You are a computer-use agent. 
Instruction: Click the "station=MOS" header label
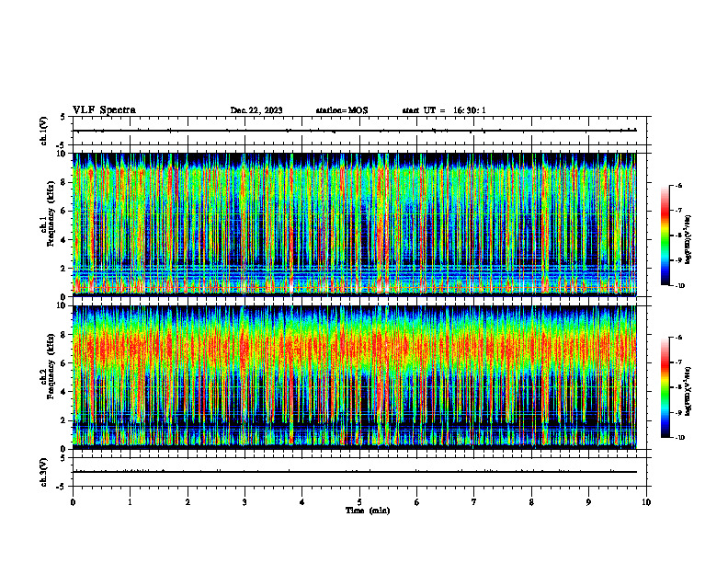(x=342, y=110)
